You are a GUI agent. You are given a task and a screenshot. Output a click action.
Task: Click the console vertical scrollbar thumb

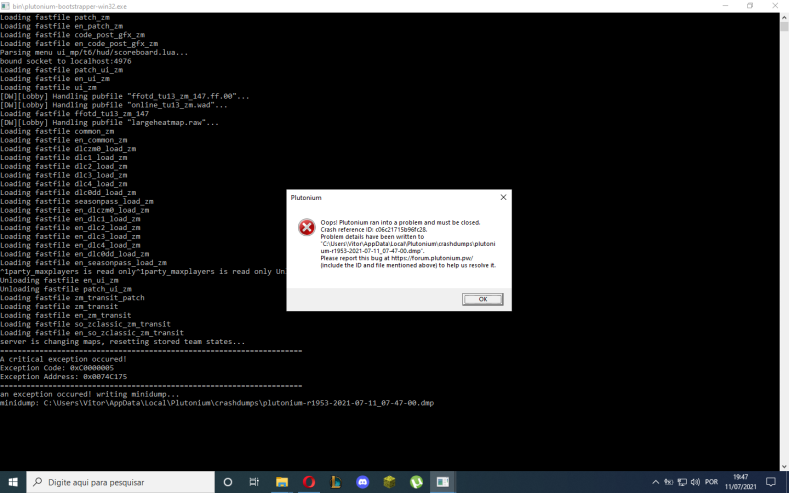click(784, 27)
